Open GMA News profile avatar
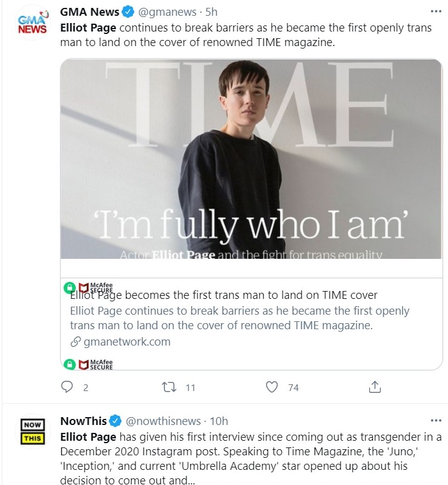The width and height of the screenshot is (448, 485). (x=33, y=22)
